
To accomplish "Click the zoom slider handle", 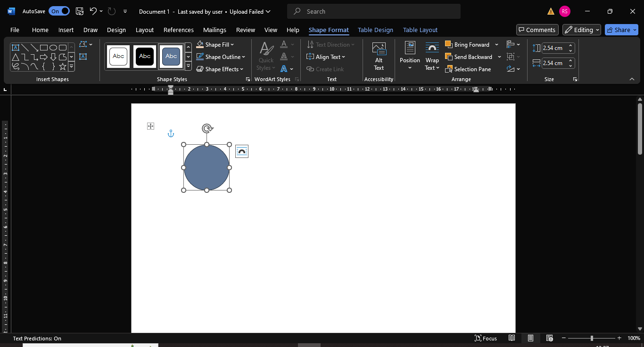I will [x=592, y=338].
